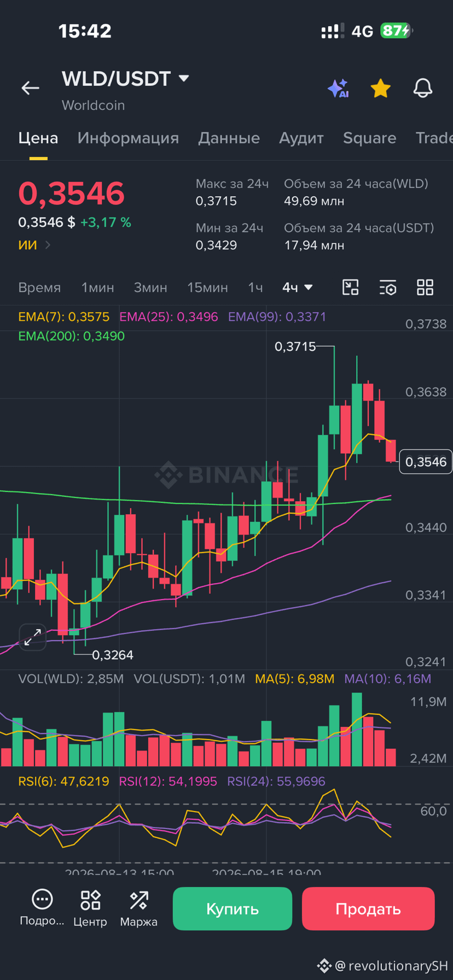453x980 pixels.
Task: Select the 1мин chart interval
Action: (97, 287)
